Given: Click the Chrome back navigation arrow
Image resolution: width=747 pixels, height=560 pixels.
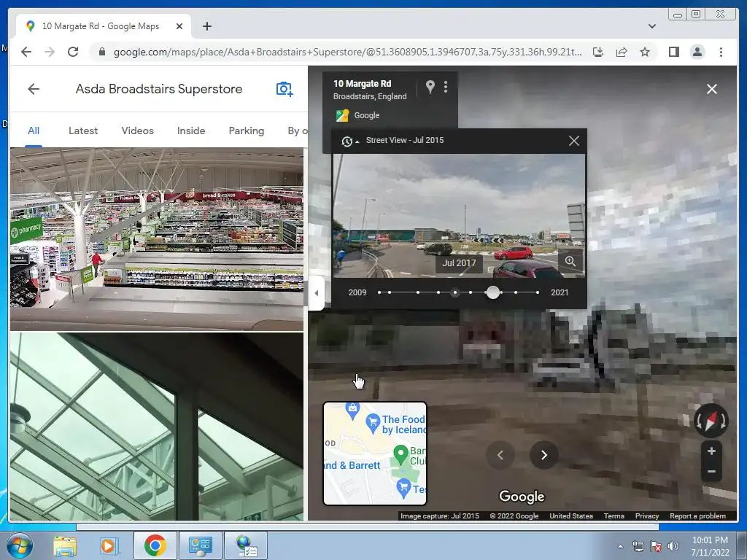Looking at the screenshot, I should (26, 52).
